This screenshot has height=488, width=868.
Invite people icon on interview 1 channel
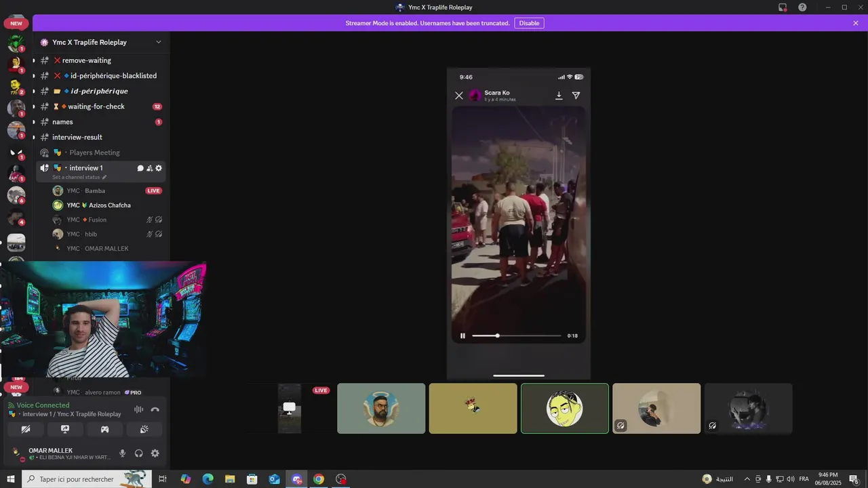pyautogui.click(x=149, y=168)
